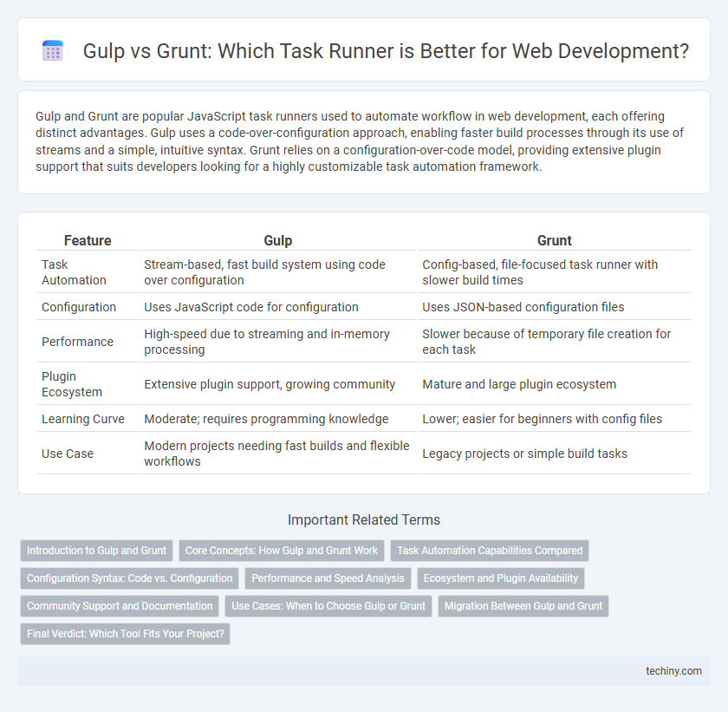Click the Important Related Terms heading
Screen dimensions: 728x712
[364, 519]
